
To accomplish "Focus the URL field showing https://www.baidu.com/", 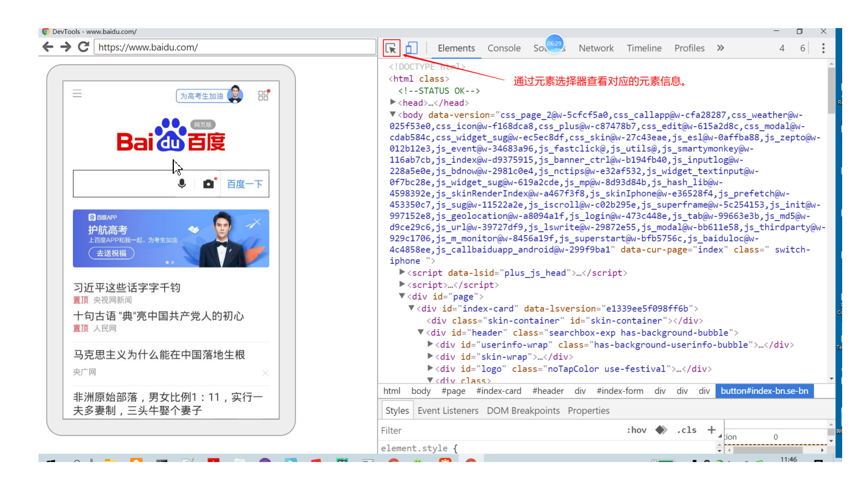I will (235, 47).
